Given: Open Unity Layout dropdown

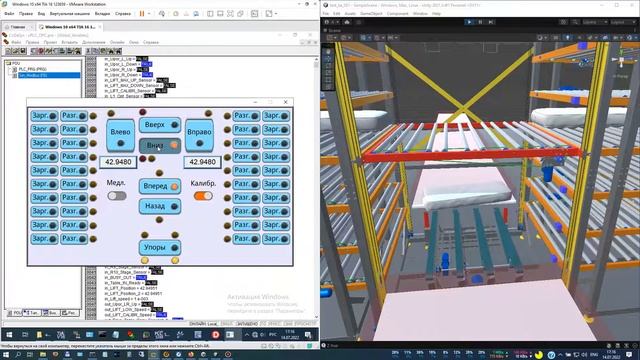Looking at the screenshot, I should pos(622,22).
